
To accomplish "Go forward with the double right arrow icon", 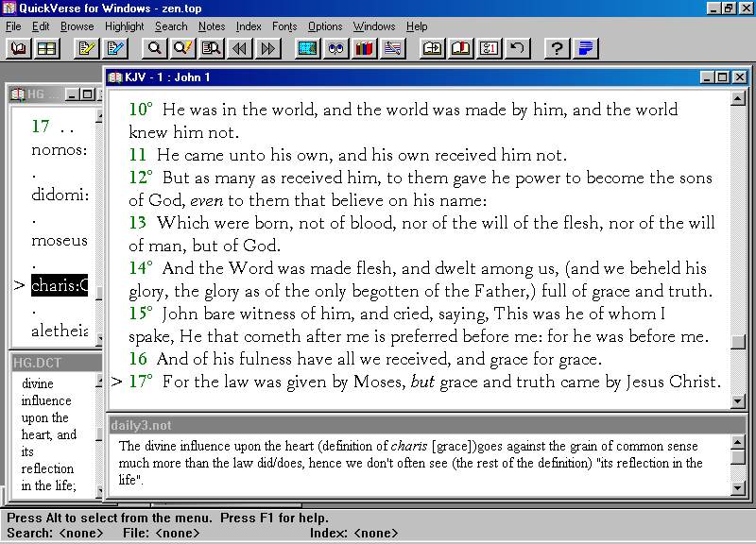I will 267,48.
